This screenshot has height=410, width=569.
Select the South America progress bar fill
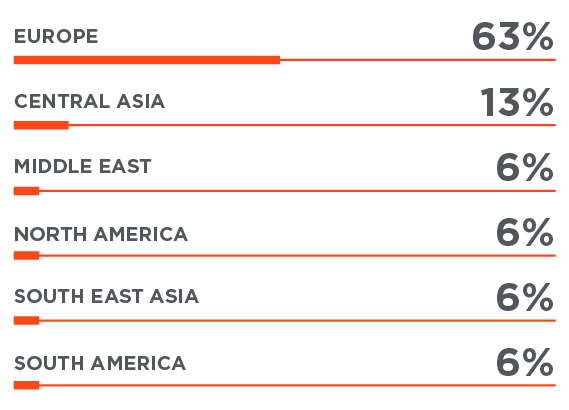(x=26, y=385)
